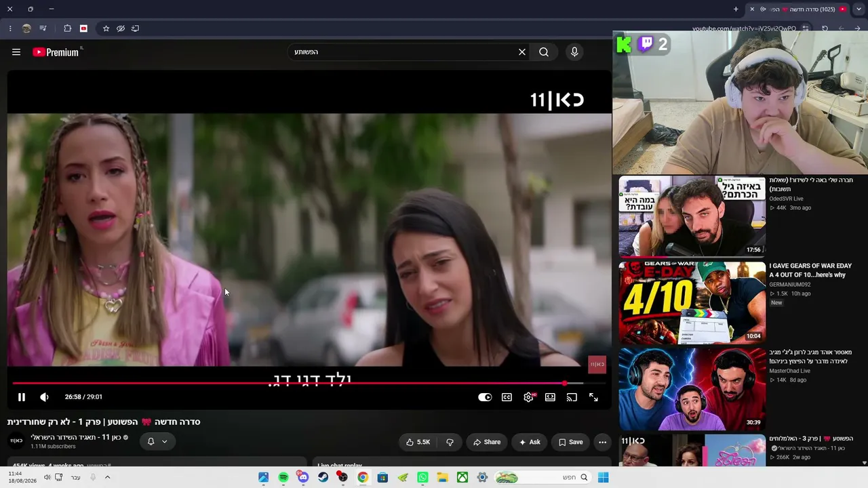Bookmark this page with the star
The height and width of the screenshot is (488, 868).
click(x=106, y=28)
